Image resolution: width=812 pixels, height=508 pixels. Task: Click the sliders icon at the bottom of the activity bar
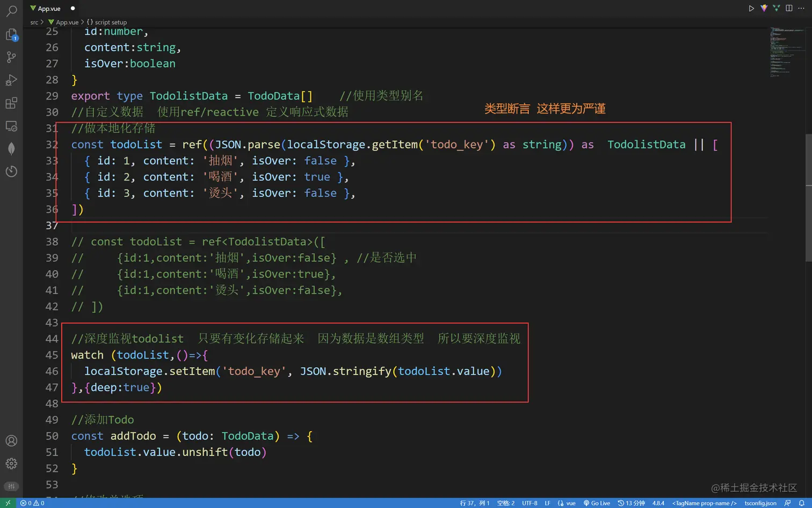(x=11, y=486)
